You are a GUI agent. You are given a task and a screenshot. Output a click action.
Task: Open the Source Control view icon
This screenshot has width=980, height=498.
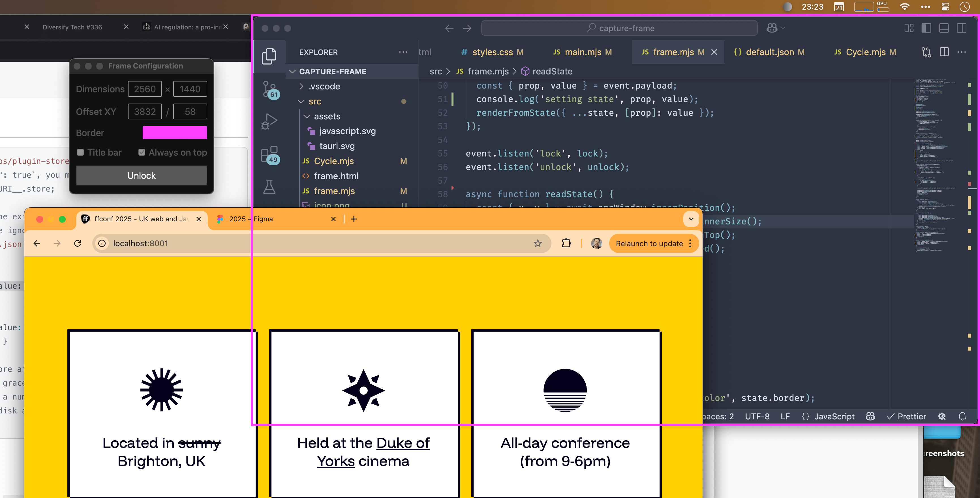[269, 89]
